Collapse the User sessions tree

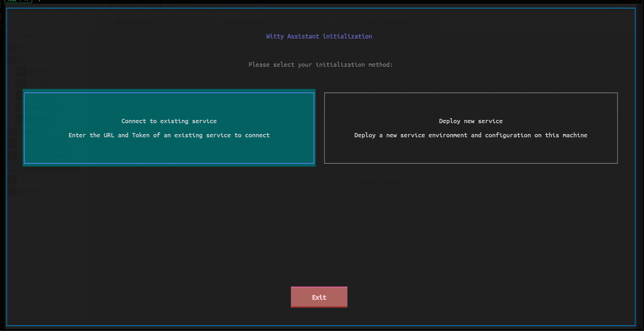(24, 35)
